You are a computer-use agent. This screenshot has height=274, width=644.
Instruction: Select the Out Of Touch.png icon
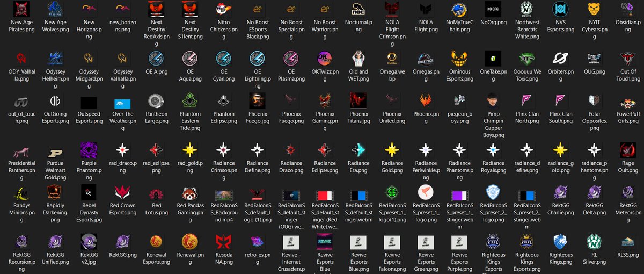(628, 58)
